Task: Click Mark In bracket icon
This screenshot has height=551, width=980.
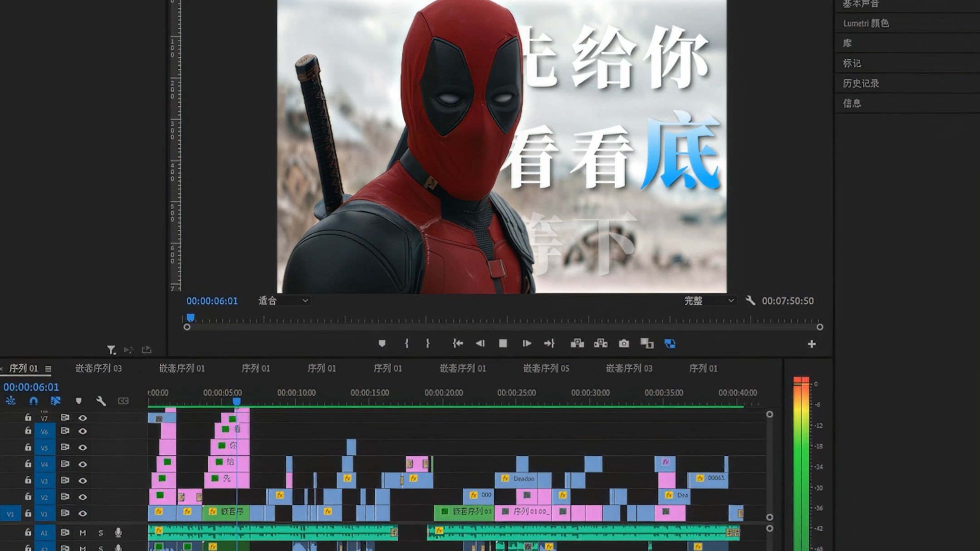Action: [407, 344]
